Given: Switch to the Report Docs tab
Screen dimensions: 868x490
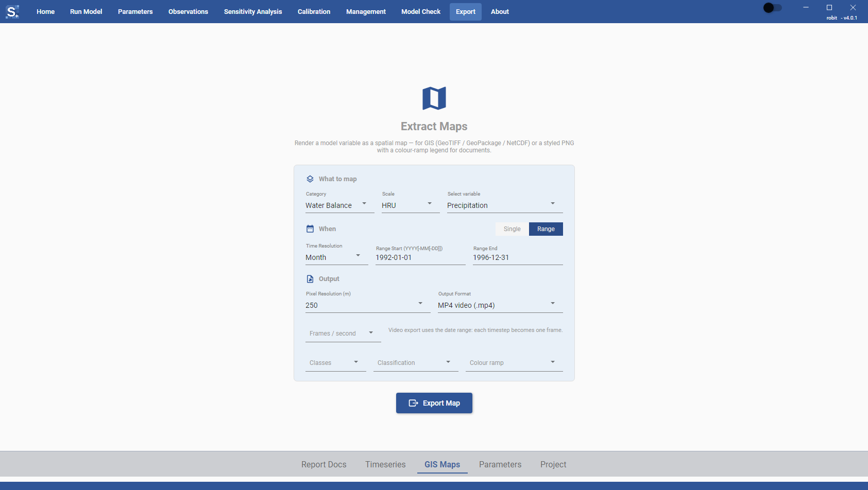Looking at the screenshot, I should [324, 464].
